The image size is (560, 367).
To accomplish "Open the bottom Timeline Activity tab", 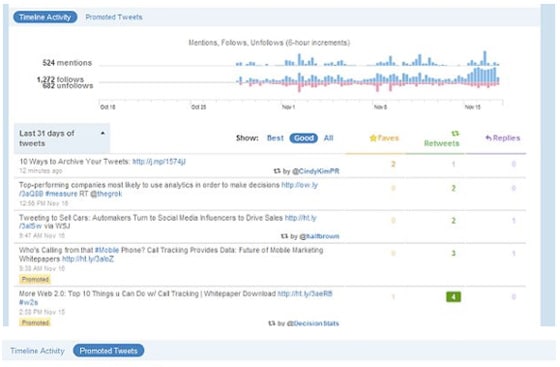I will 38,351.
